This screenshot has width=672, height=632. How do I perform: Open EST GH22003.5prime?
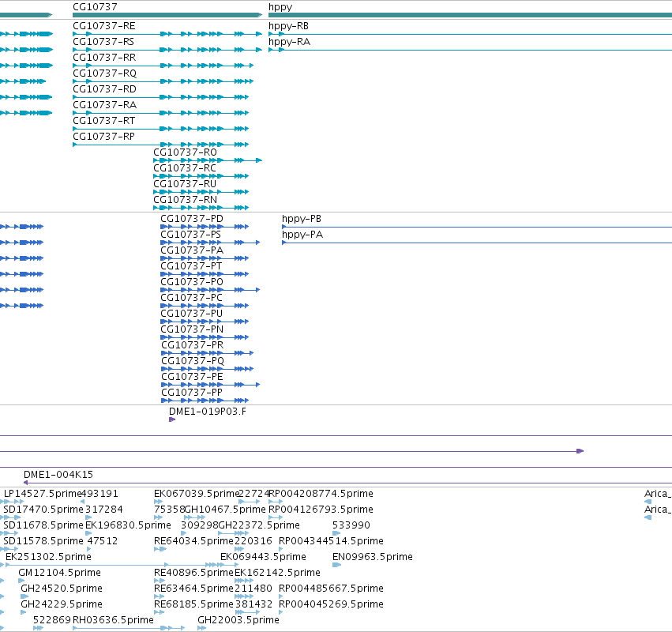[238, 620]
